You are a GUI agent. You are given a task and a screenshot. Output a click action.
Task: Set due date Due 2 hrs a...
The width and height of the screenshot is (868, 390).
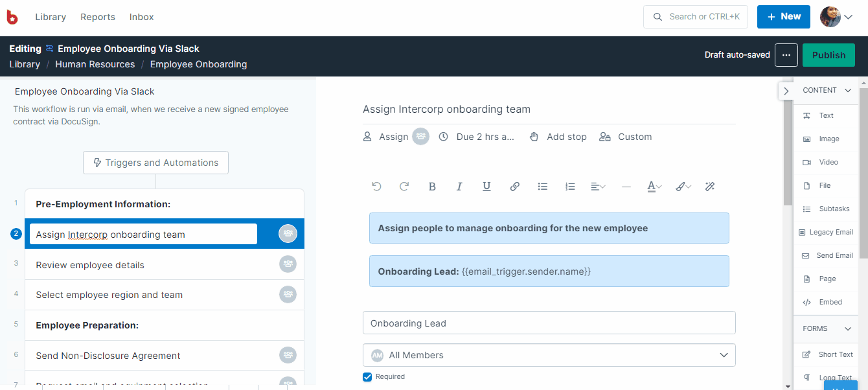coord(476,137)
